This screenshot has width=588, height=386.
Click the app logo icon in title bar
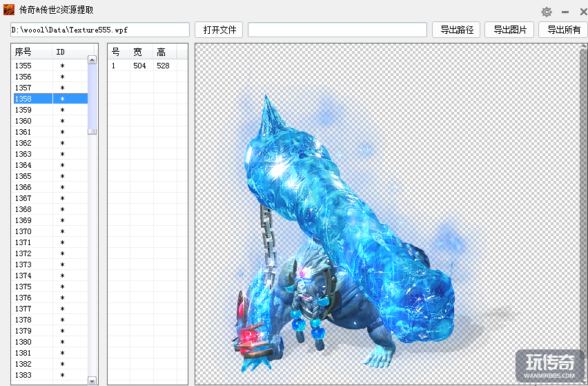8,10
